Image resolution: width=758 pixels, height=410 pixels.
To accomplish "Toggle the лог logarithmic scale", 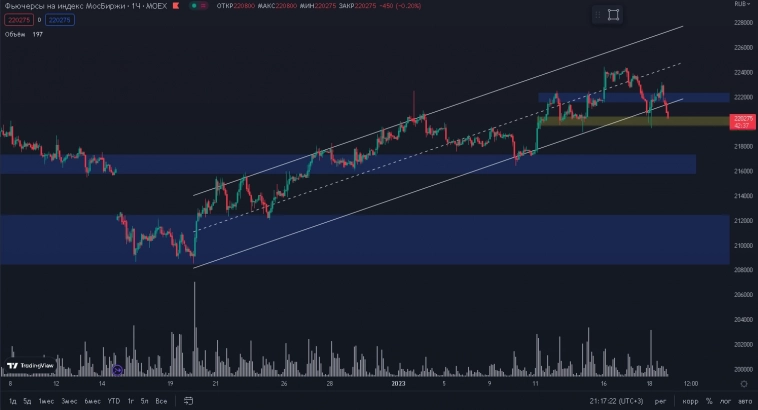I will [x=725, y=401].
